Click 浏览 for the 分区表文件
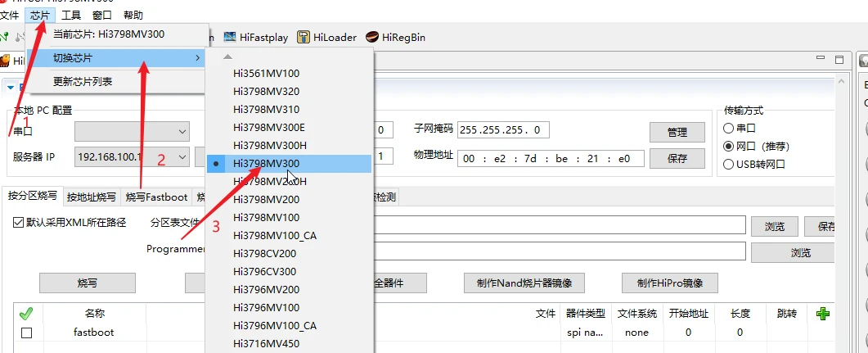The height and width of the screenshot is (353, 868). [775, 226]
